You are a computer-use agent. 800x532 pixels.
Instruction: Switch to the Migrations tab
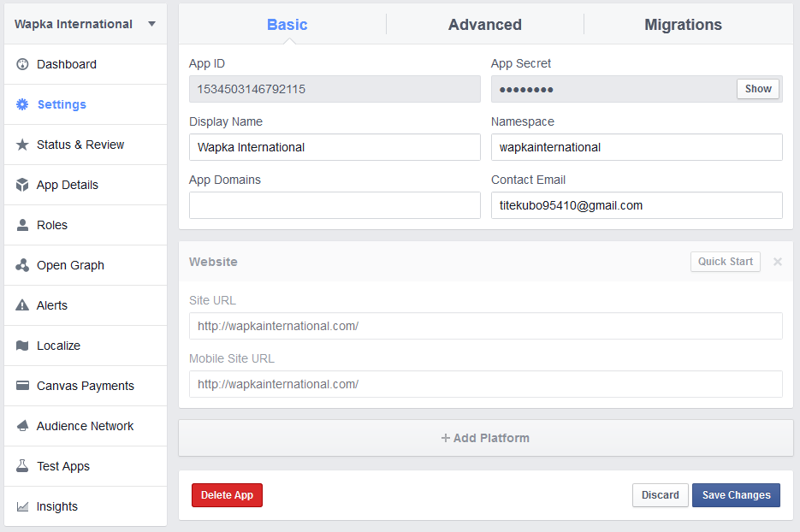(x=683, y=25)
